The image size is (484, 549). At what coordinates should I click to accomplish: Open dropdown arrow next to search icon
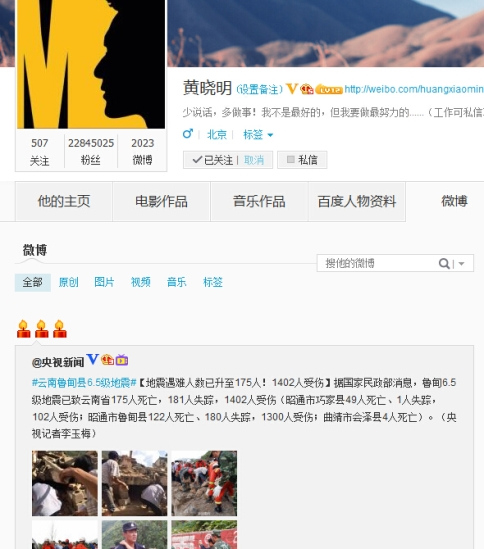[x=462, y=264]
